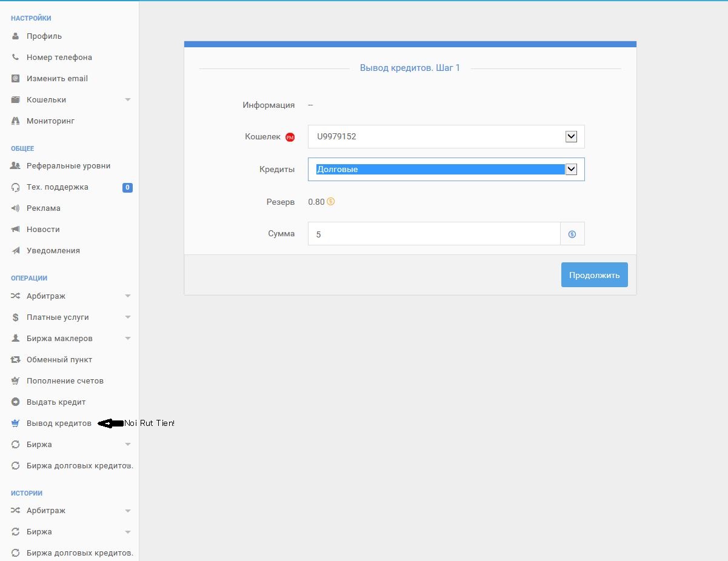728x561 pixels.
Task: Click the Профиль user icon
Action: tap(16, 36)
